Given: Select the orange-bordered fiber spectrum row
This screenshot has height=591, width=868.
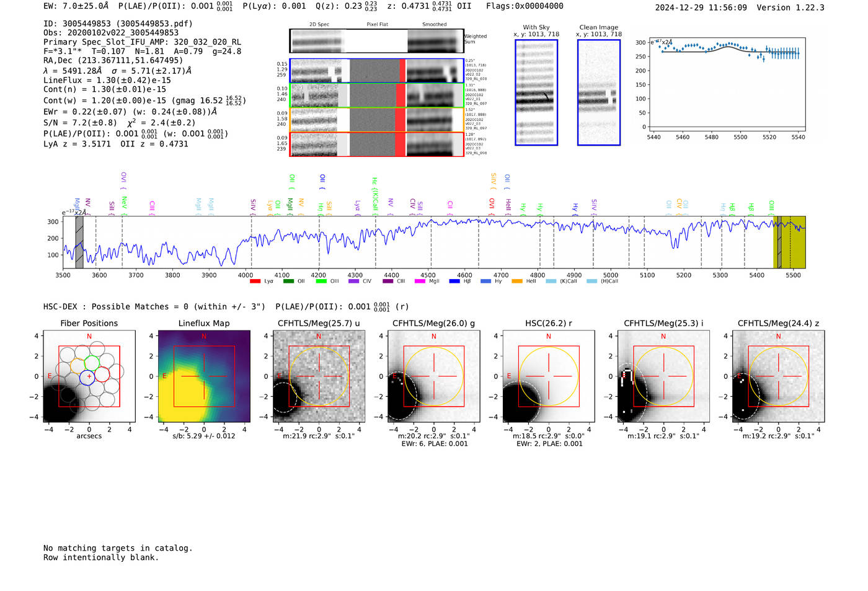Looking at the screenshot, I should [x=376, y=120].
